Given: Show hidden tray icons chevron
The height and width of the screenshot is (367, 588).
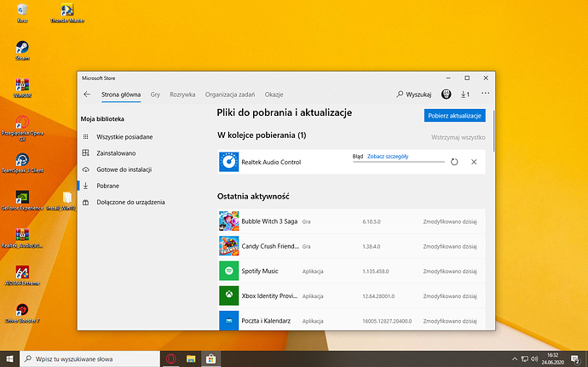Looking at the screenshot, I should (x=515, y=359).
